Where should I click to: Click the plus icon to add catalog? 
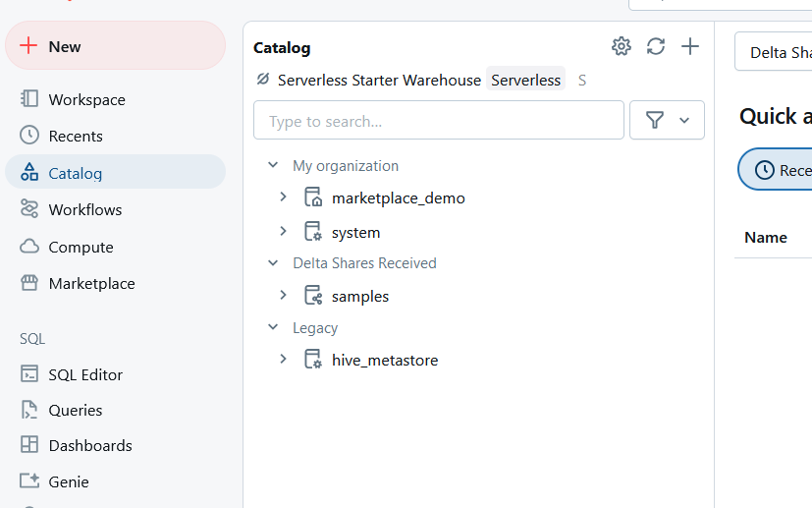point(690,46)
